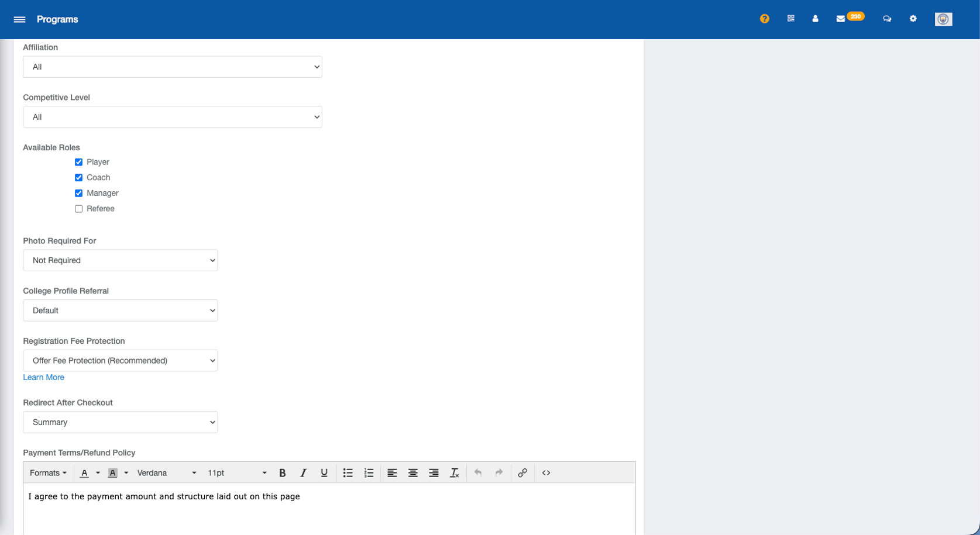Viewport: 980px width, 535px height.
Task: Open the Formats menu in editor
Action: click(48, 473)
